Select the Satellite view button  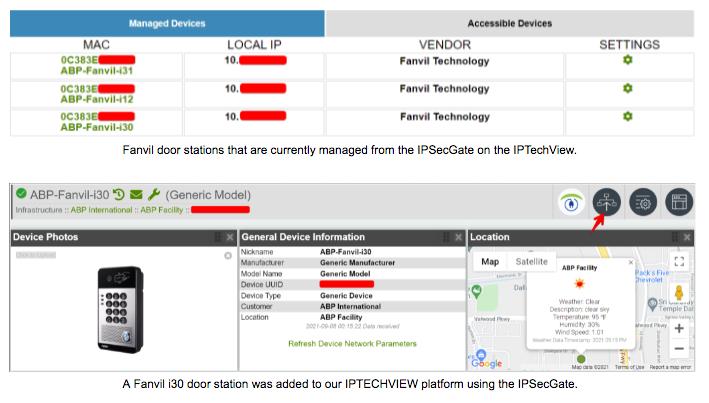(531, 261)
